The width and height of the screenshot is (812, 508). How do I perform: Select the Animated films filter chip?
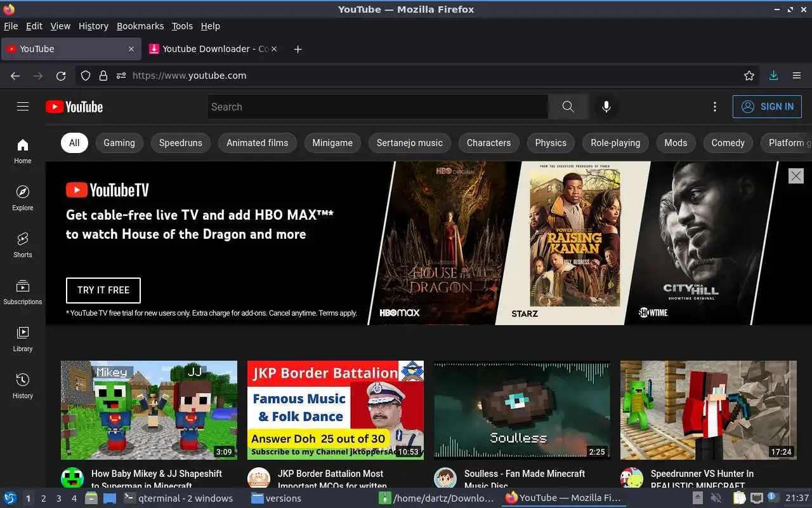(258, 143)
